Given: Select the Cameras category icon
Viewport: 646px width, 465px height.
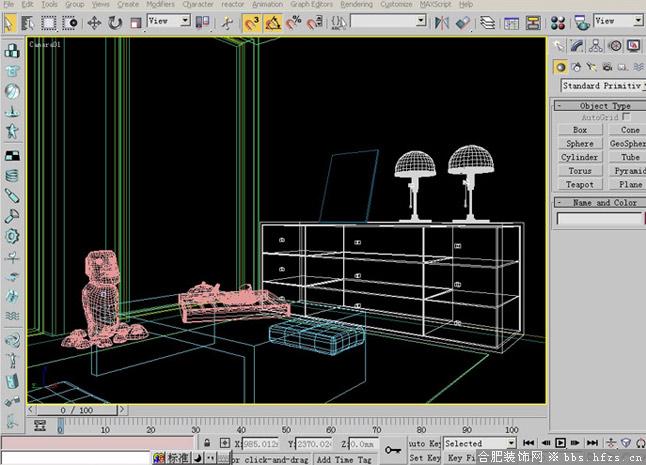Looking at the screenshot, I should coord(607,67).
